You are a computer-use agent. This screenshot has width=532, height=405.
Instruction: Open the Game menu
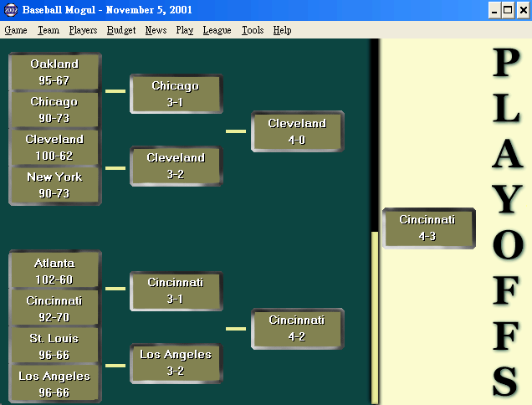[x=16, y=30]
